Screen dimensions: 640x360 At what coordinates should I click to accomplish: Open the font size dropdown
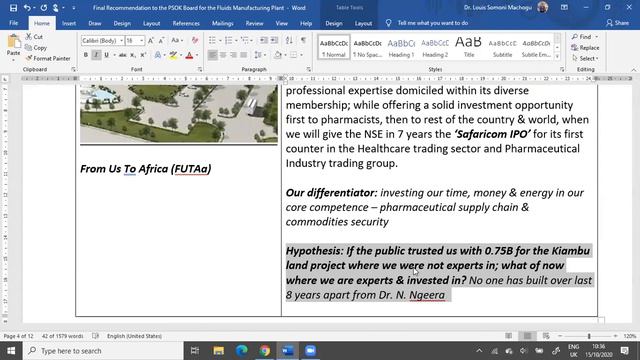(141, 41)
